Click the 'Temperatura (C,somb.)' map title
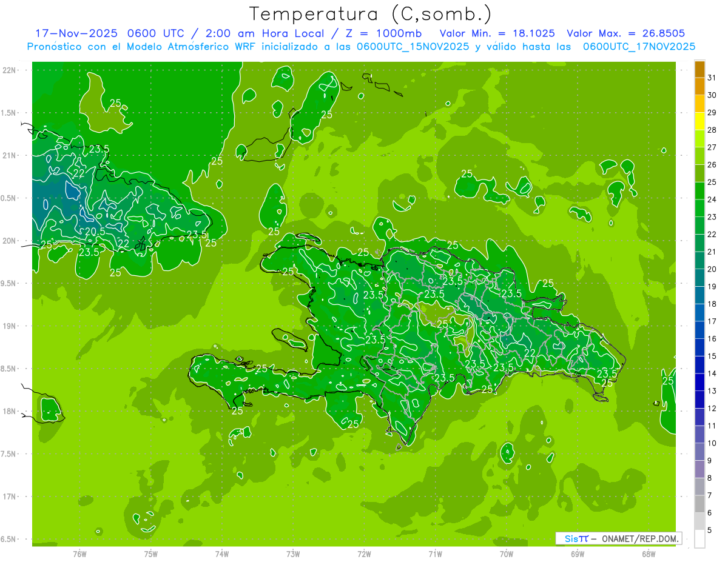 [371, 14]
